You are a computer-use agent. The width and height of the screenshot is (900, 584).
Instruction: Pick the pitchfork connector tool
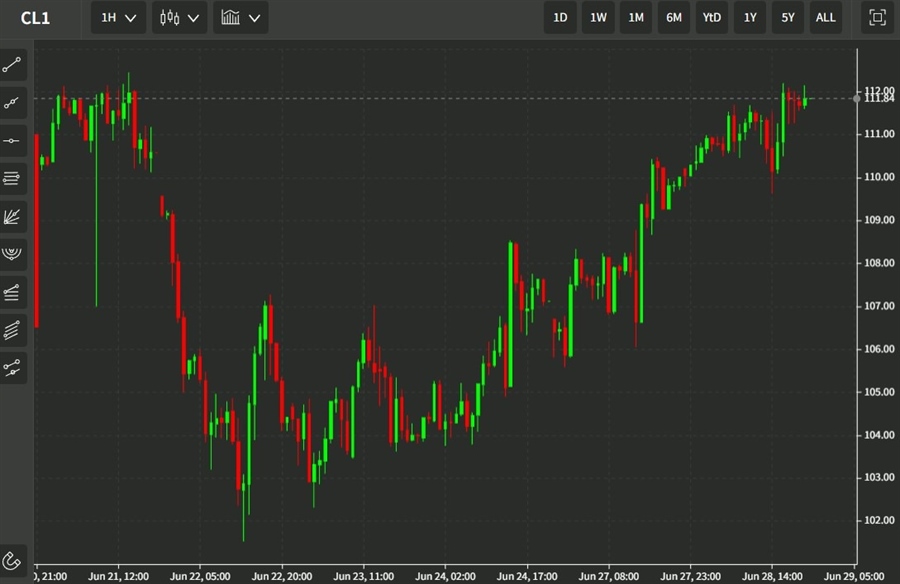tap(13, 368)
